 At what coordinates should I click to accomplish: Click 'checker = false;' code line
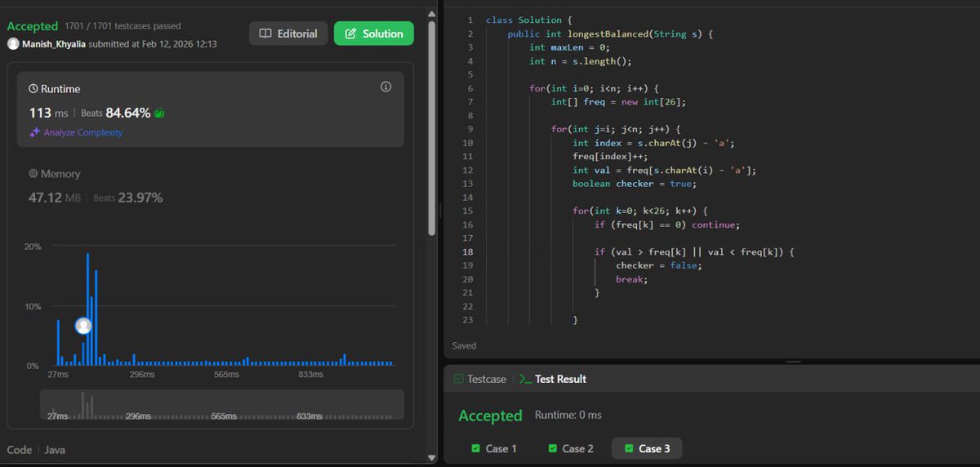(x=659, y=265)
